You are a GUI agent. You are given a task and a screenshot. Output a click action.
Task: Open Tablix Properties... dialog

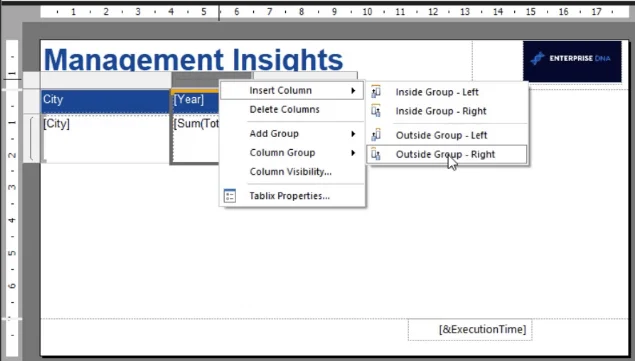[292, 196]
